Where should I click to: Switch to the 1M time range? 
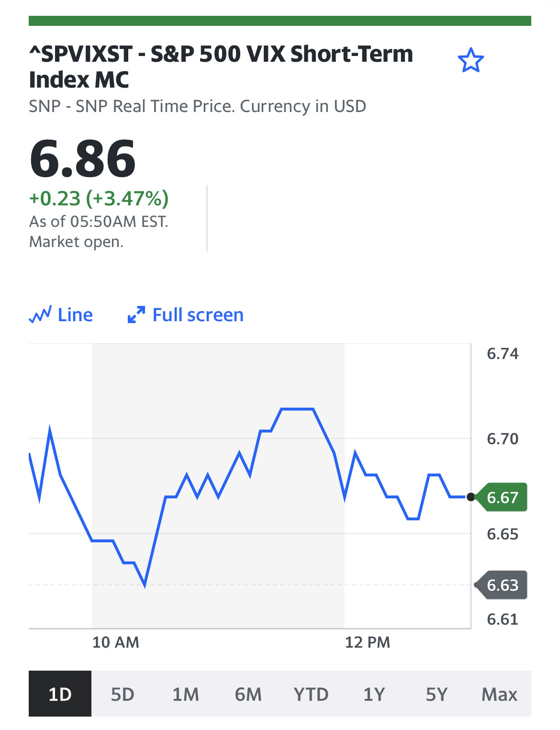coord(186,694)
